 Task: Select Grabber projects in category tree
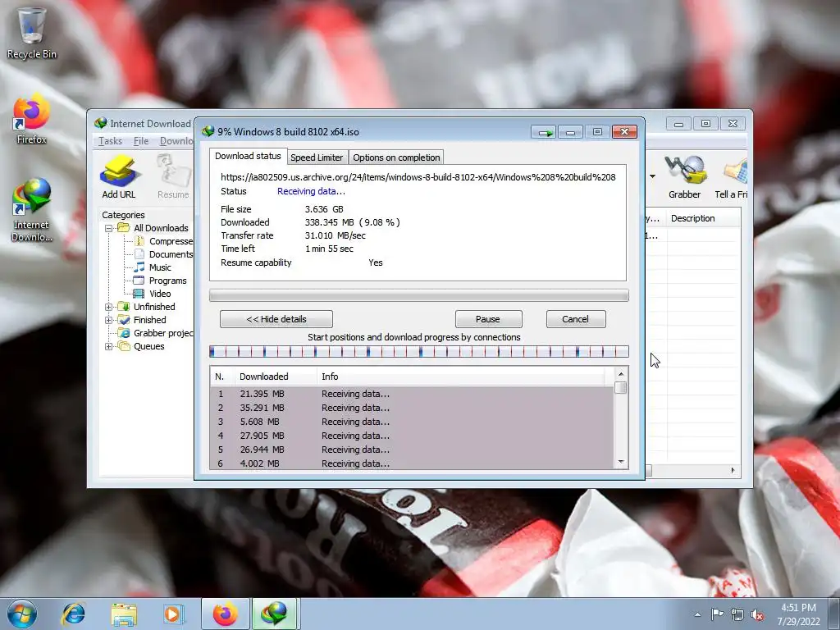point(156,333)
